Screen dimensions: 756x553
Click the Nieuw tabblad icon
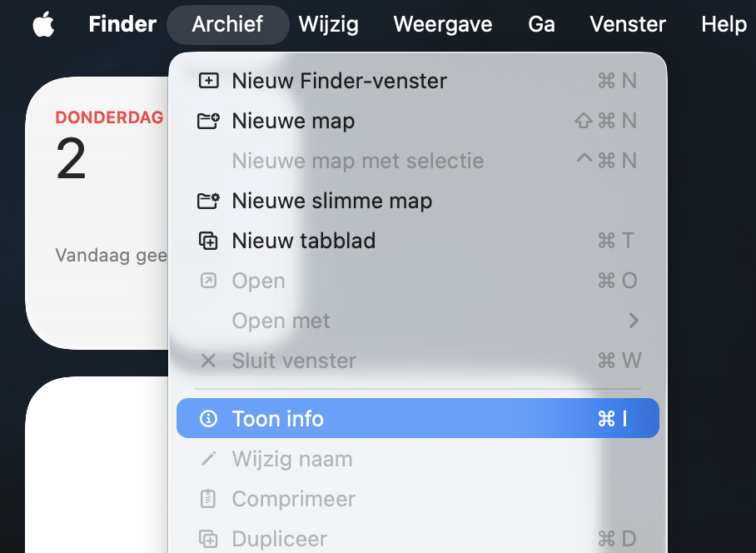tap(208, 241)
